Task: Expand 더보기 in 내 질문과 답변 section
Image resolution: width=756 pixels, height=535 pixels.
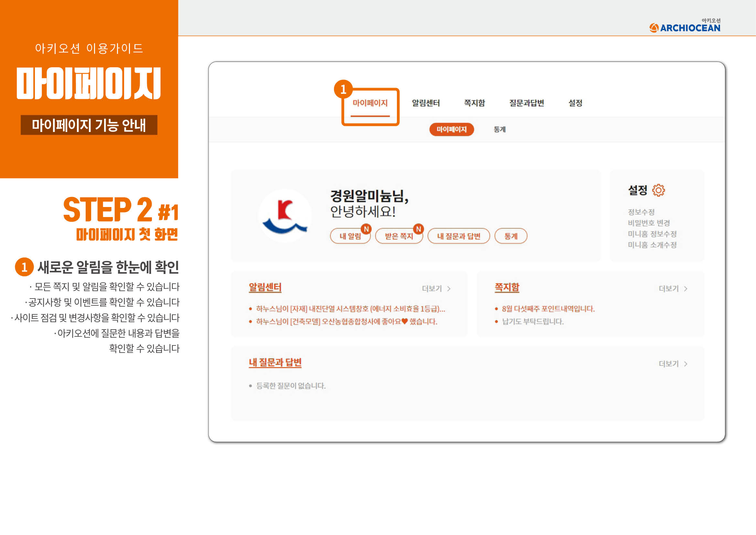Action: (673, 364)
